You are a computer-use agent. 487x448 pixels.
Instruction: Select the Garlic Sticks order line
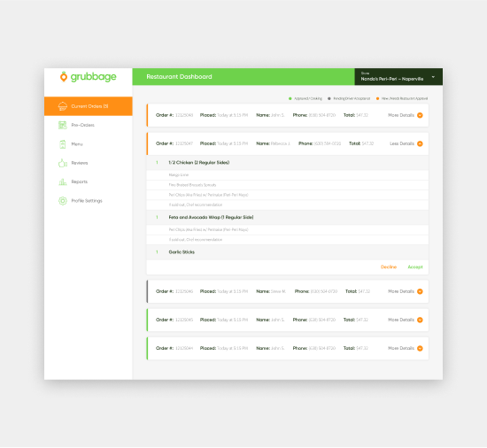coord(288,252)
